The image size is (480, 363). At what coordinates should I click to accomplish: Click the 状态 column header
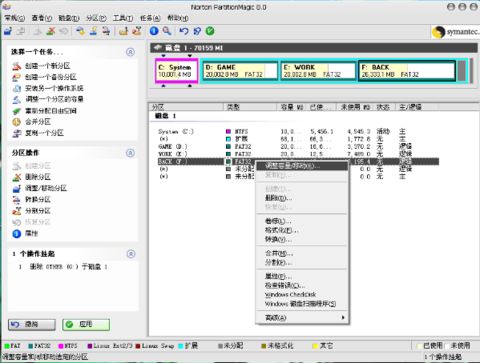tap(384, 107)
